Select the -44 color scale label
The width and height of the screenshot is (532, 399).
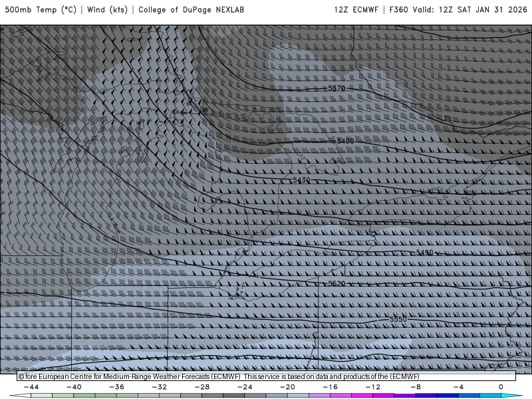(31, 387)
